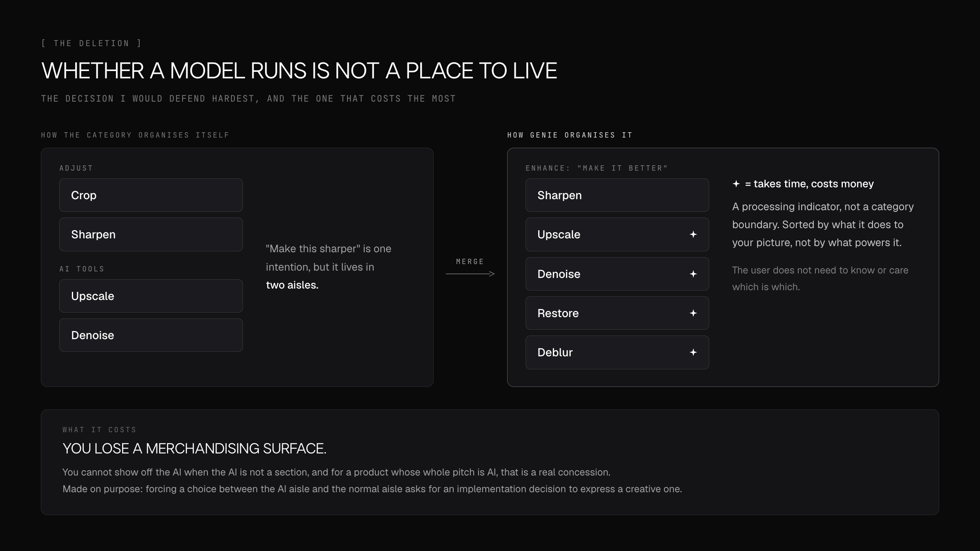Click the sparkle icon in the legend
The height and width of the screenshot is (551, 980).
click(736, 184)
